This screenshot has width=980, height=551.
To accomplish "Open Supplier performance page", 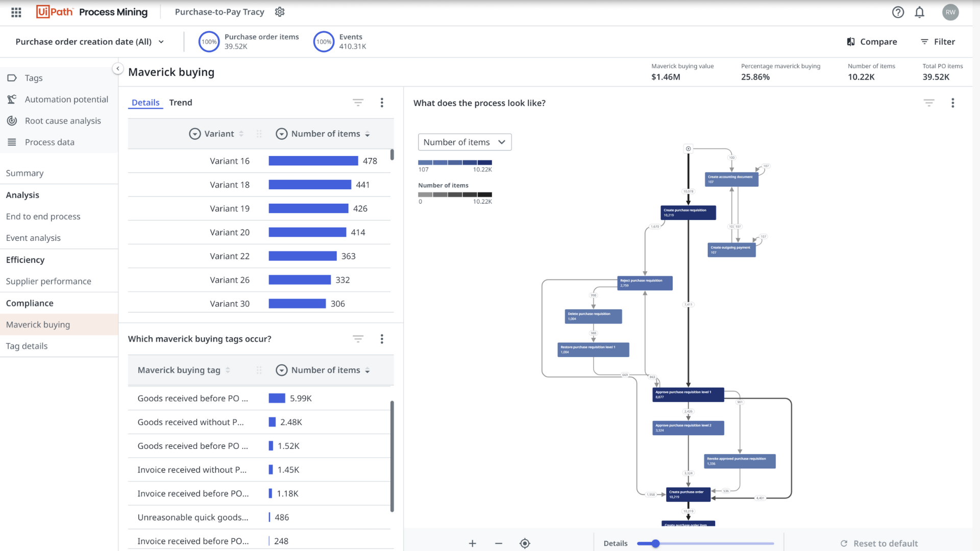I will tap(48, 281).
